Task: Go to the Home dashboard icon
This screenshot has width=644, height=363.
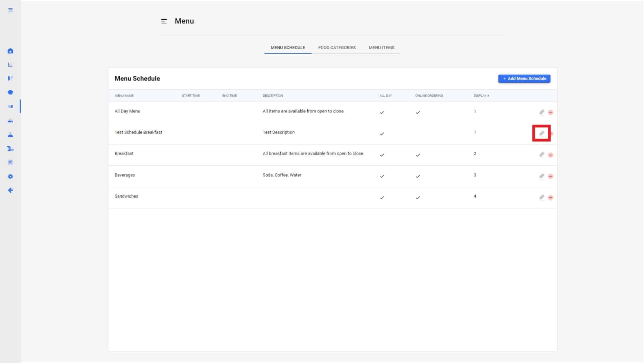Action: pyautogui.click(x=10, y=51)
